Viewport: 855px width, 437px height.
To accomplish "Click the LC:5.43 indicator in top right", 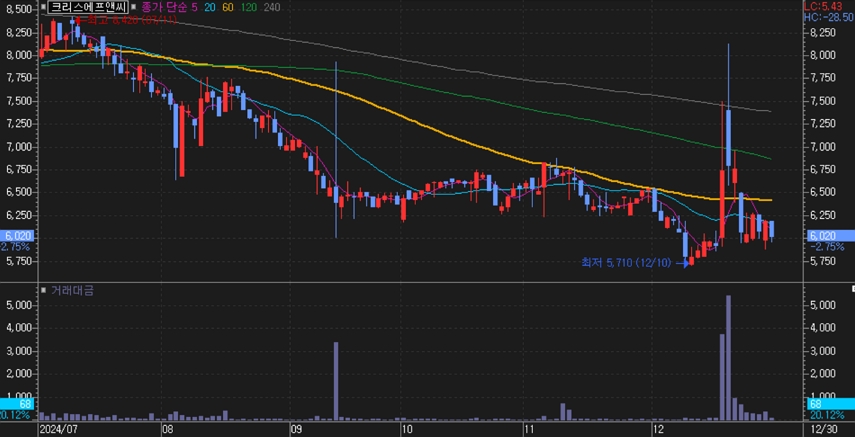I will (827, 6).
